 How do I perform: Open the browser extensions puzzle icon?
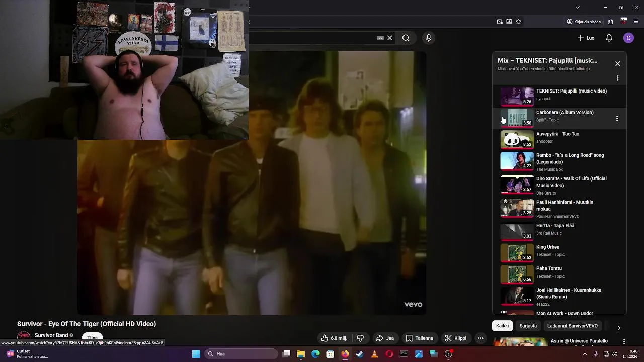[x=610, y=22]
